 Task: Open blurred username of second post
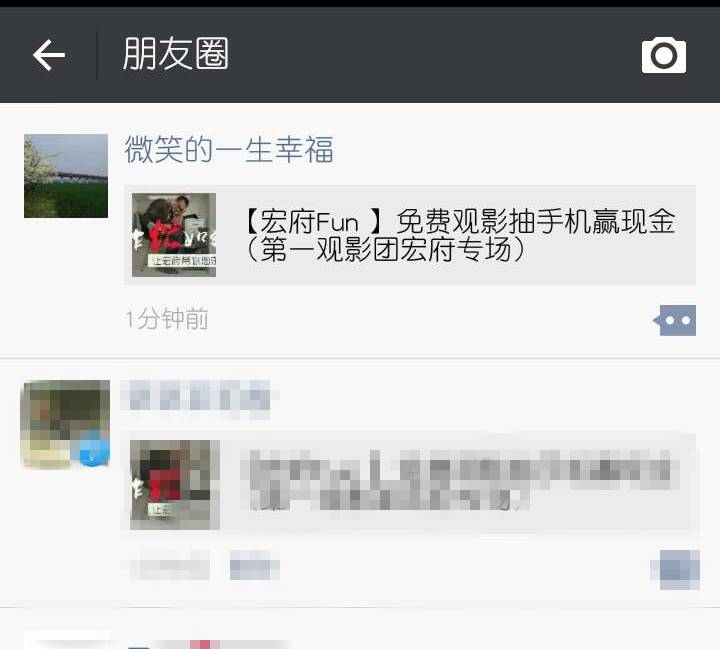(197, 398)
